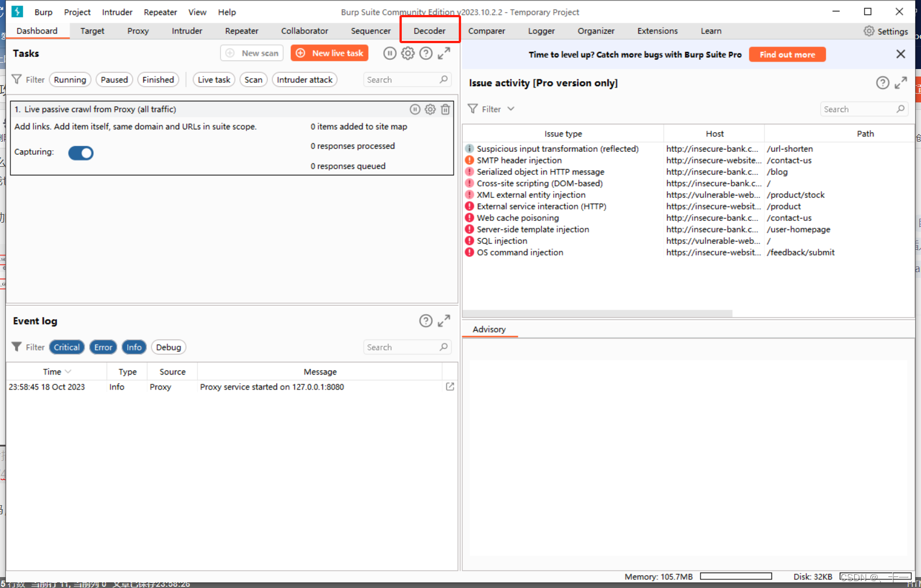
Task: Toggle the Finished task filter
Action: (x=158, y=80)
